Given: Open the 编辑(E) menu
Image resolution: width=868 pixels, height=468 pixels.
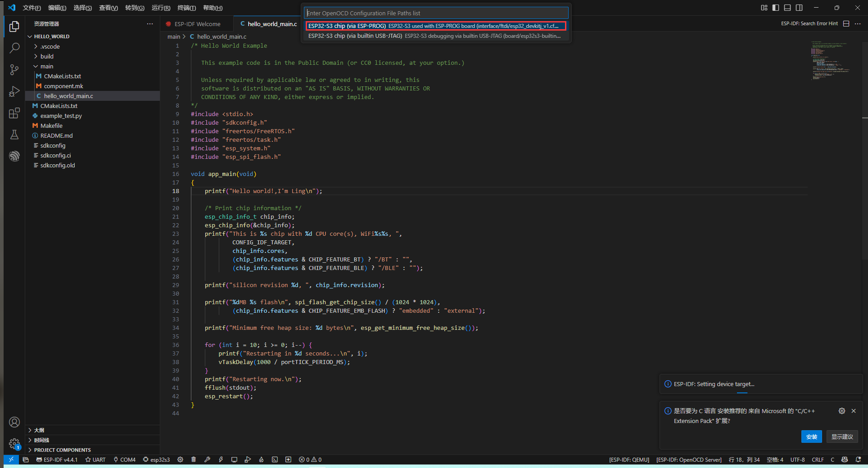Looking at the screenshot, I should pyautogui.click(x=57, y=8).
